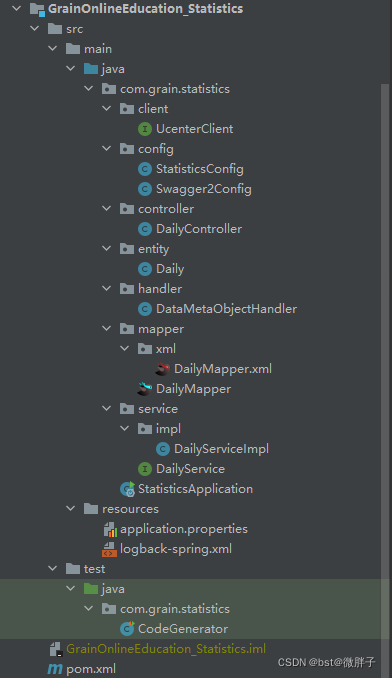
Task: Click the Maven pom.xml icon
Action: pyautogui.click(x=55, y=669)
